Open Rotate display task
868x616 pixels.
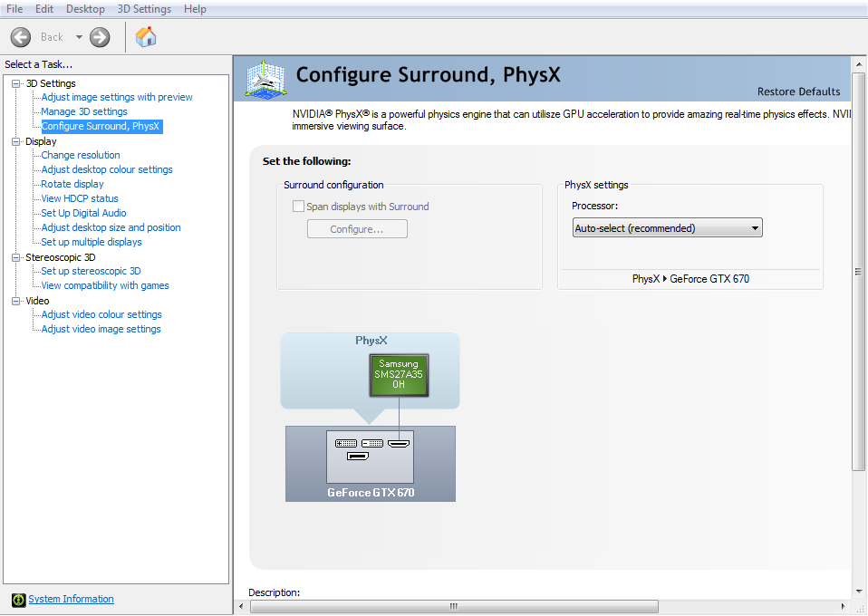[72, 184]
